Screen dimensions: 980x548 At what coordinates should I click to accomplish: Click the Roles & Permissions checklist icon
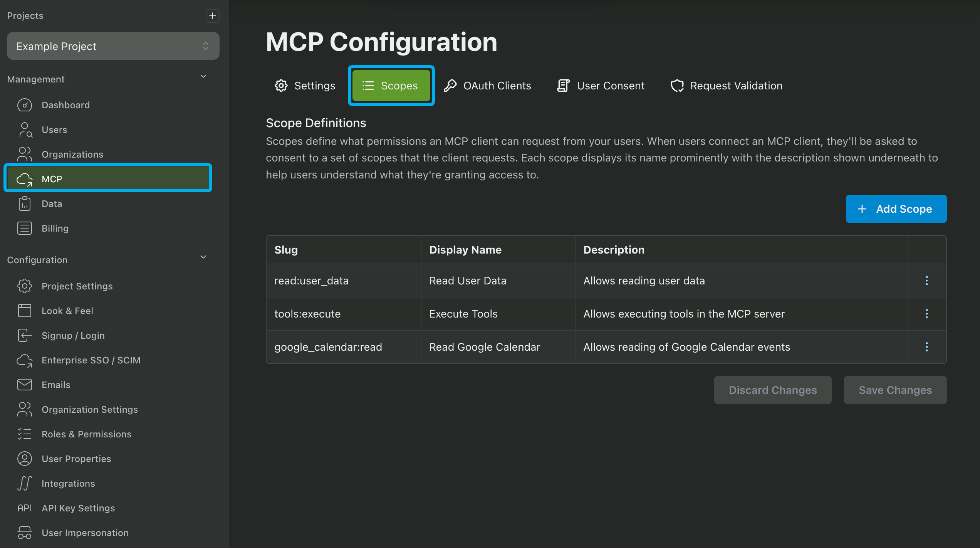coord(25,434)
